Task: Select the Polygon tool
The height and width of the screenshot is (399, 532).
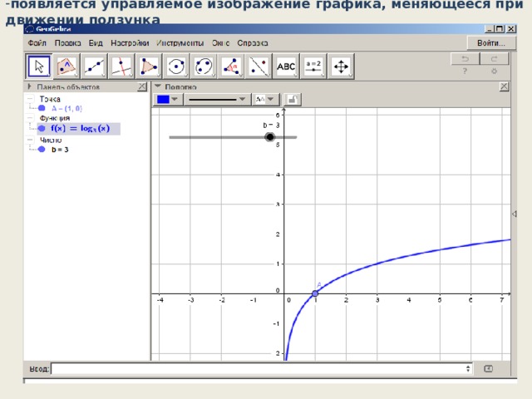Action: point(149,66)
